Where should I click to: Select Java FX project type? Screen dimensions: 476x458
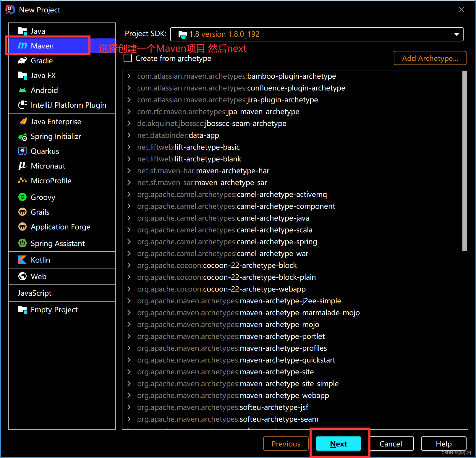[x=62, y=75]
